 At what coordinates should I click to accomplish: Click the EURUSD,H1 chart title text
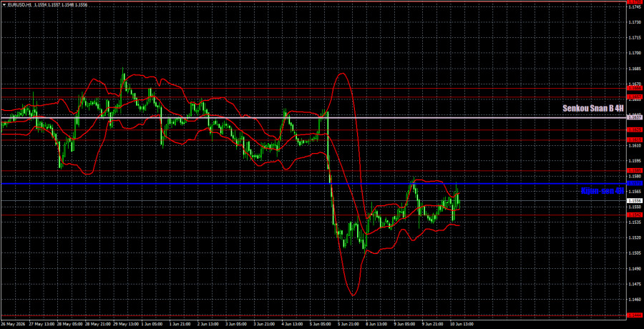[18, 4]
